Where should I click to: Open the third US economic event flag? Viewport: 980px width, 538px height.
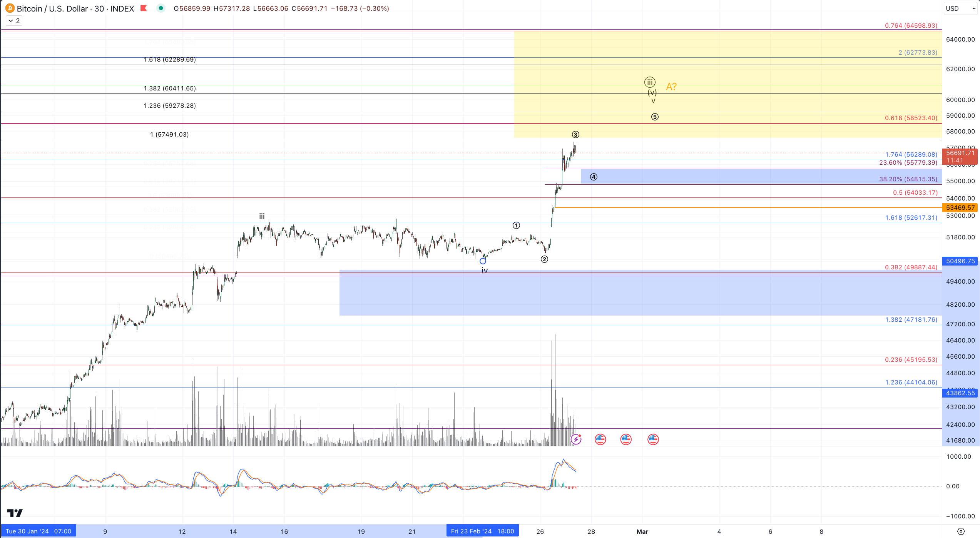pyautogui.click(x=653, y=439)
